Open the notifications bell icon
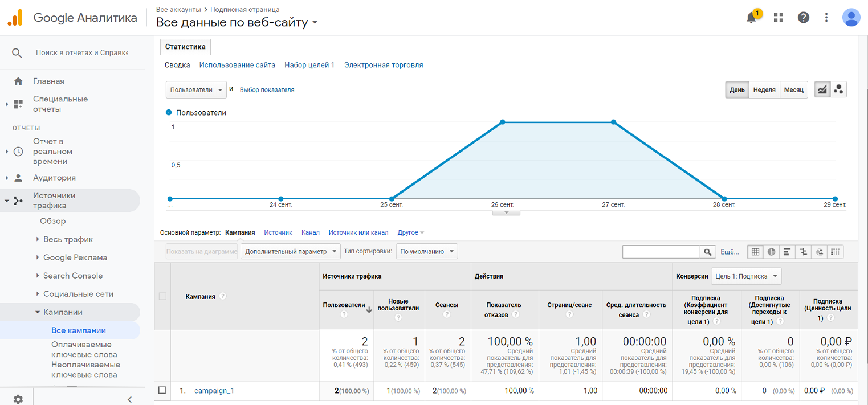This screenshot has height=405, width=868. click(x=752, y=18)
